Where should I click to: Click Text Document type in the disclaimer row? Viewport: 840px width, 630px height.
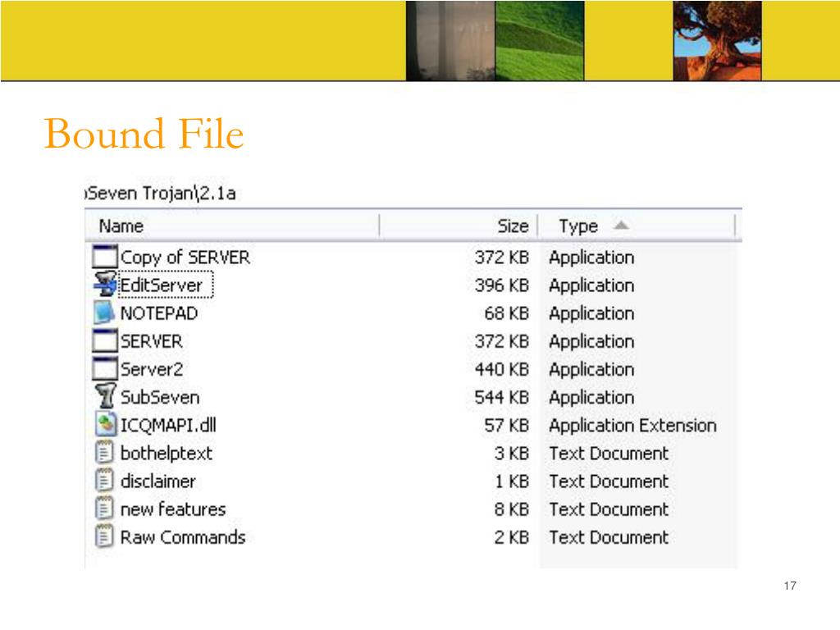click(x=609, y=481)
